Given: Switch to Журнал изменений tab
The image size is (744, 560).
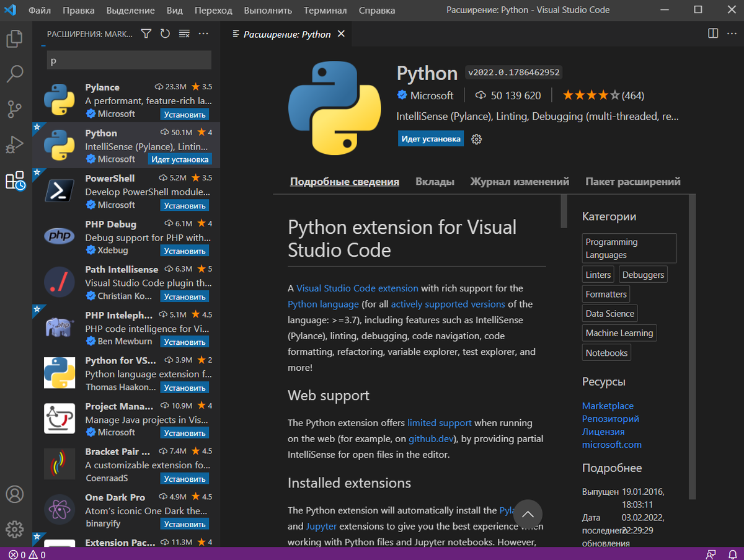Looking at the screenshot, I should pos(519,182).
